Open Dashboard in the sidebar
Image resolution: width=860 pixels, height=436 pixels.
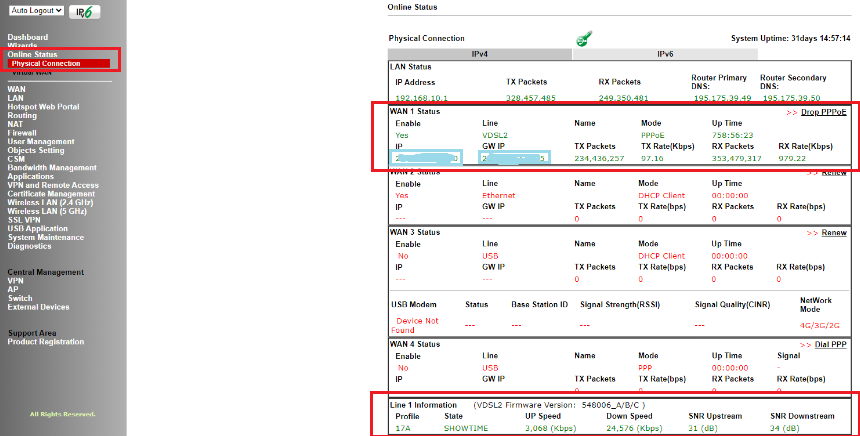tap(28, 37)
